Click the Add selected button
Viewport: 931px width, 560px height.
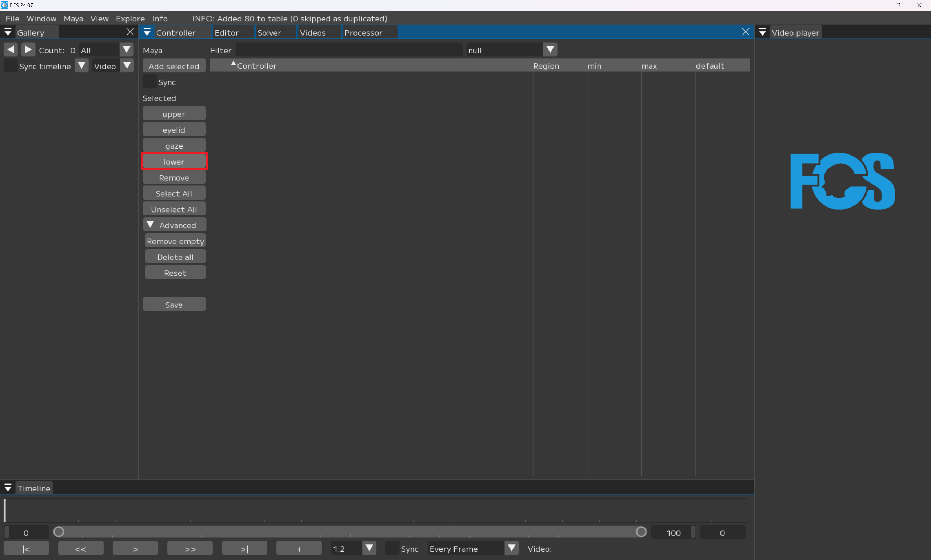pos(174,66)
